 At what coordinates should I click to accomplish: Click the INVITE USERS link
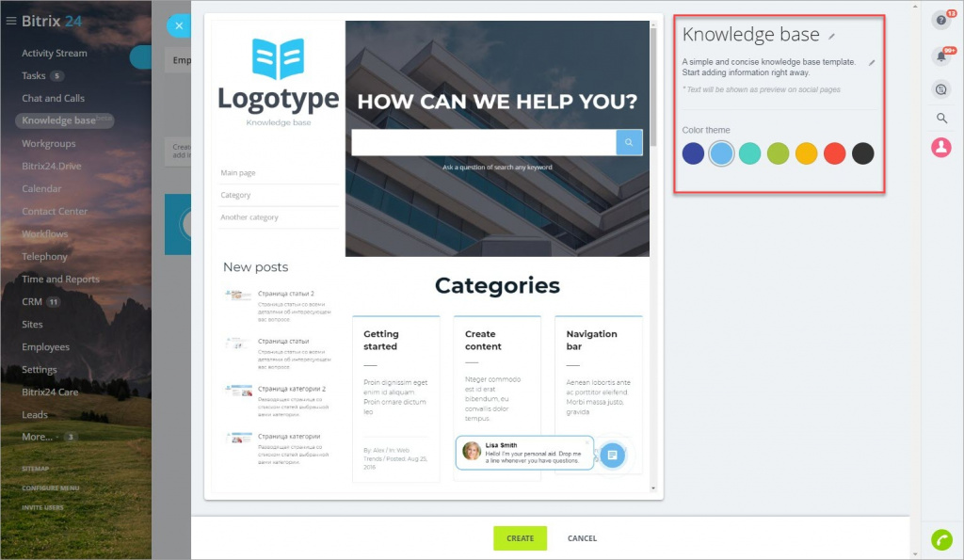click(42, 507)
